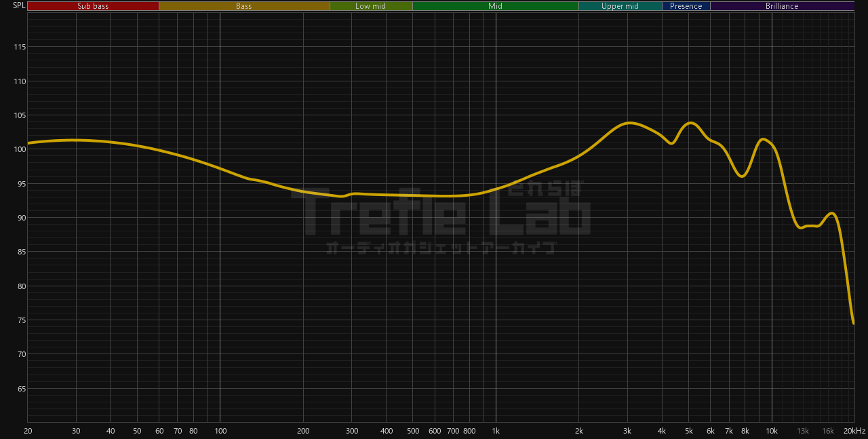Screen dimensions: 868x439
Task: Click the 10k label on the frequency axis
Action: (x=772, y=431)
